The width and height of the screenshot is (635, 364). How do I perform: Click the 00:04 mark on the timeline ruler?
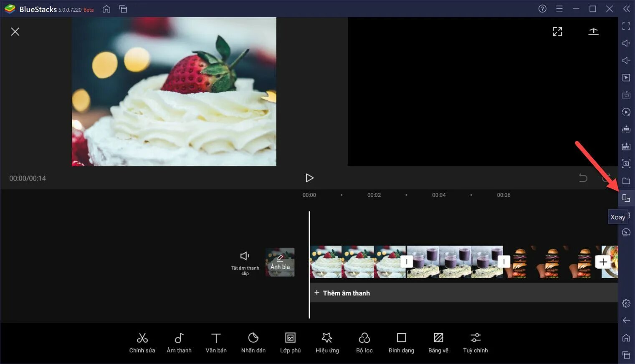(x=439, y=195)
